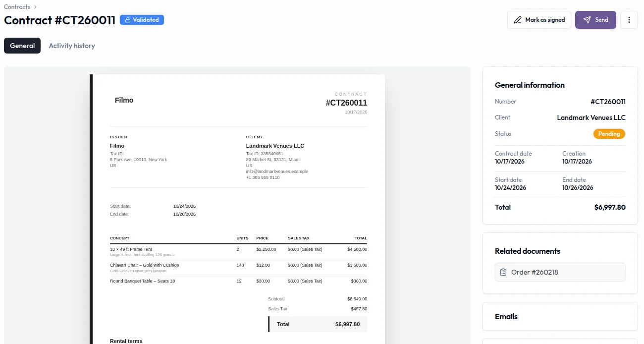This screenshot has width=644, height=344.
Task: Switch to the General tab
Action: point(22,46)
